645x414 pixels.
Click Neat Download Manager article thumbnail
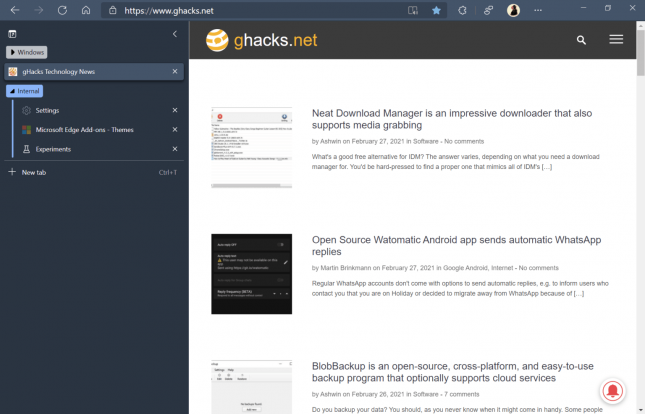251,147
